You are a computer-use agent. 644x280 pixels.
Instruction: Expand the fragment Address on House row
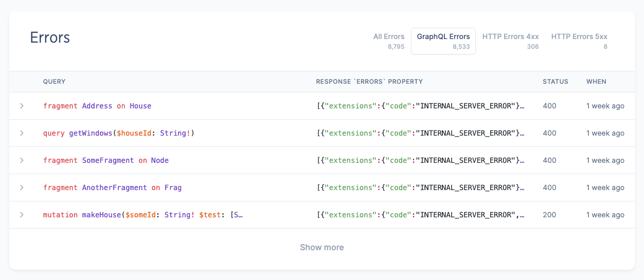tap(22, 106)
